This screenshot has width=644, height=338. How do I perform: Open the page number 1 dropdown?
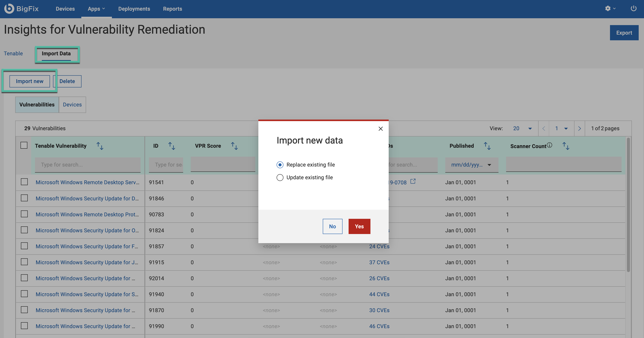pyautogui.click(x=561, y=129)
